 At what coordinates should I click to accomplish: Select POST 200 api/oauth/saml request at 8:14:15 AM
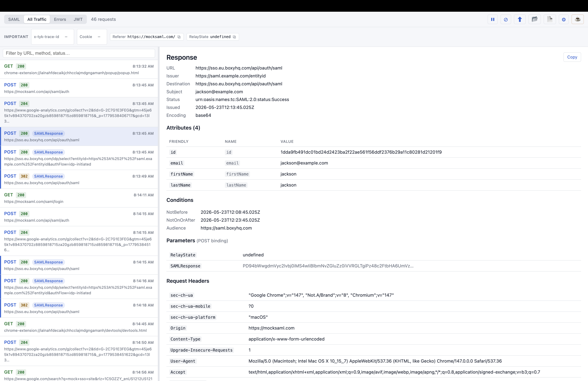[79, 265]
